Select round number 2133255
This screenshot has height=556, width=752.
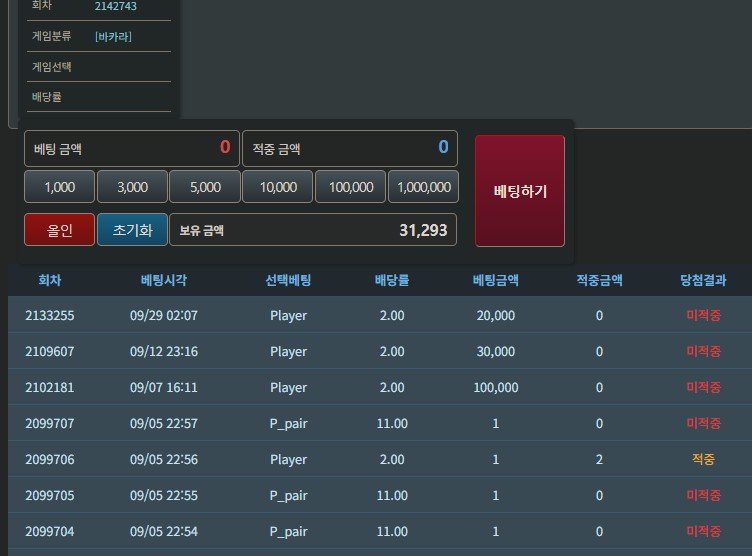tap(50, 315)
